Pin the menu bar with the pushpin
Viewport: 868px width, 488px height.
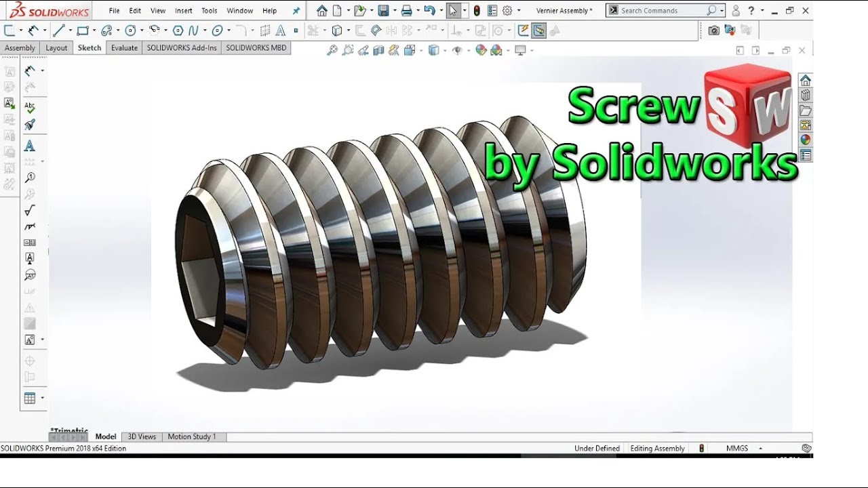pos(296,11)
